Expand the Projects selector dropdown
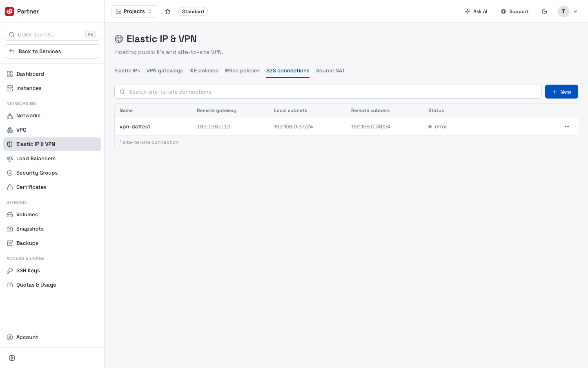The width and height of the screenshot is (588, 368). (134, 11)
